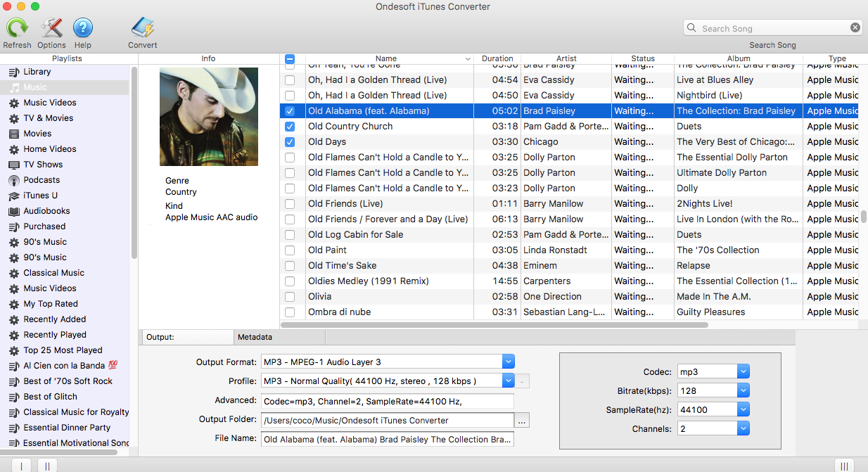Open the Classical Music gear icon
Viewport: 868px width, 472px height.
click(14, 273)
